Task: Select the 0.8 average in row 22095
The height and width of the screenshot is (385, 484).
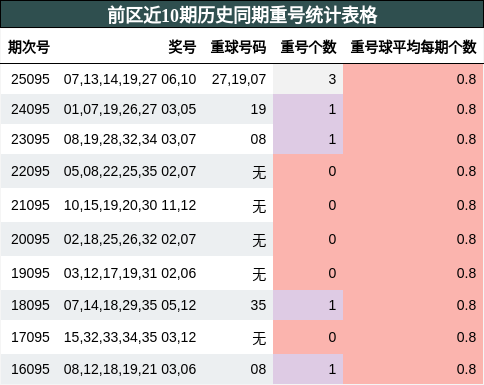Action: [x=466, y=171]
